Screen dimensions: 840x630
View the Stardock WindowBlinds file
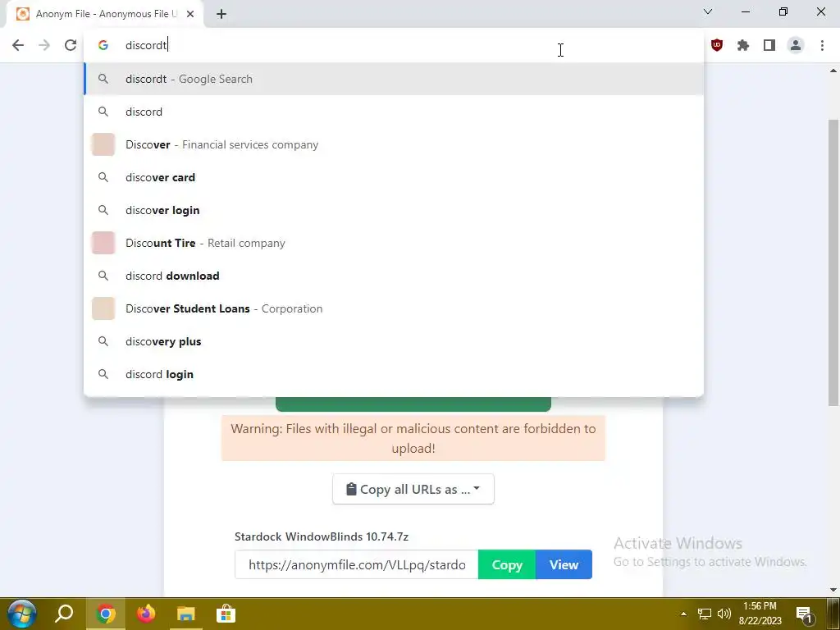pos(564,564)
